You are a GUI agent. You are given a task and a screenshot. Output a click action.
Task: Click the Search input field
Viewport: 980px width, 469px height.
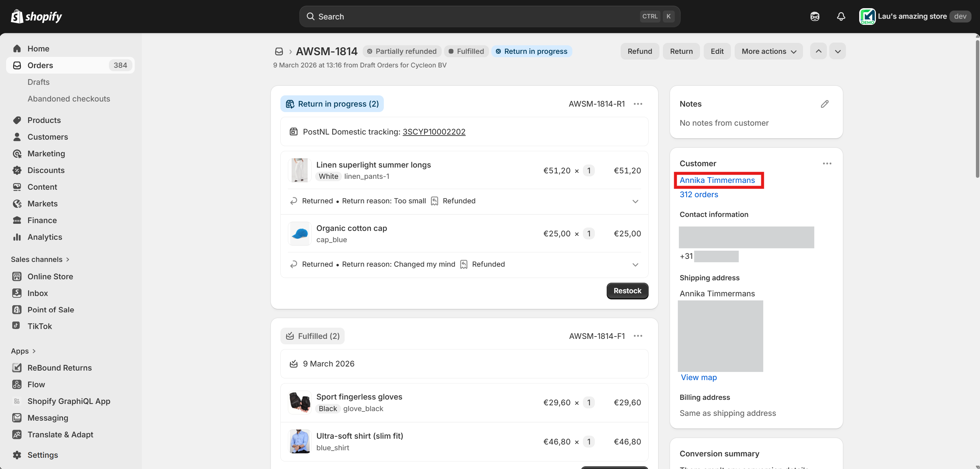tap(476, 16)
